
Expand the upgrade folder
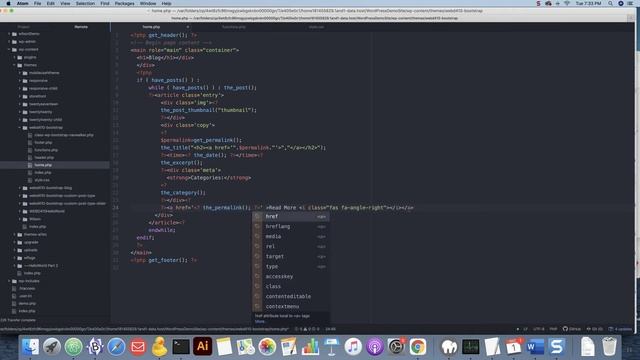pos(14,242)
